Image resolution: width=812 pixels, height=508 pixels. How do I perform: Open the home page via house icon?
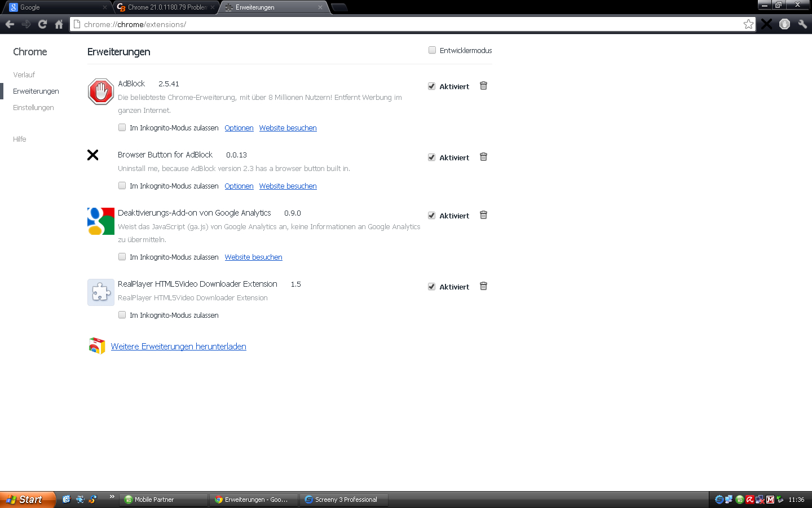59,24
